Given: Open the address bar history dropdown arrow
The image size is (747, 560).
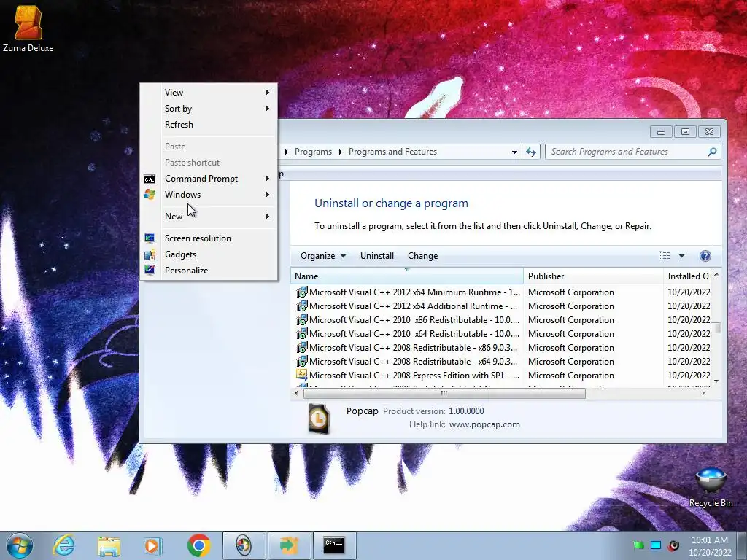Looking at the screenshot, I should pyautogui.click(x=514, y=152).
